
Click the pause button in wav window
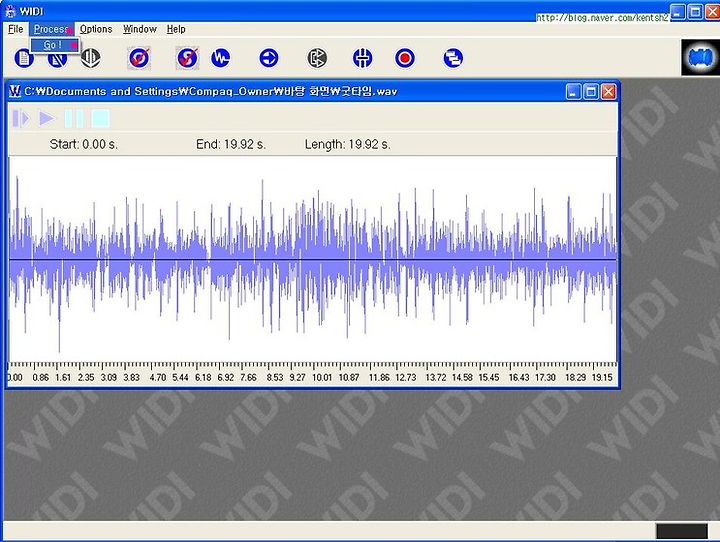pyautogui.click(x=74, y=118)
